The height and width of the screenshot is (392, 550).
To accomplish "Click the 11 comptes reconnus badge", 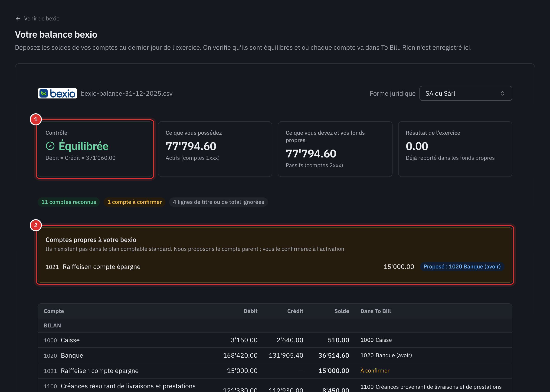I will point(69,202).
